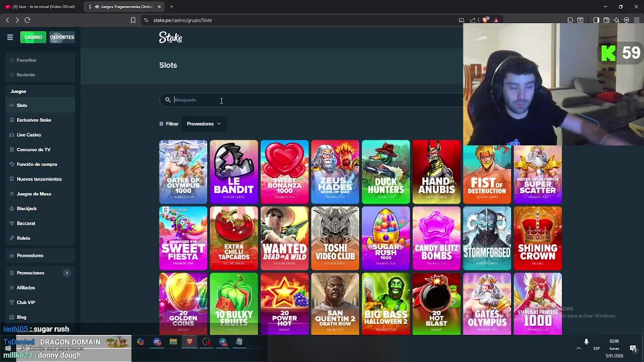
Task: Open the Filtrar filter options
Action: [x=169, y=124]
